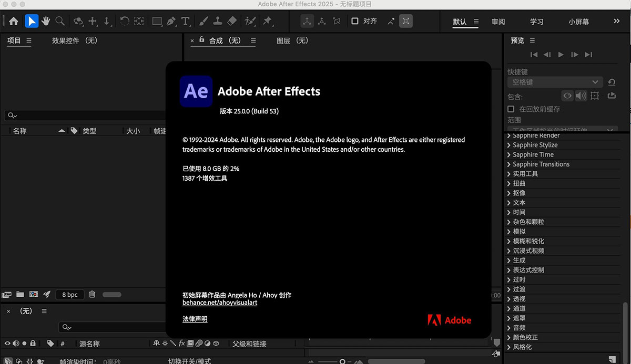Enable 在回放前缓存 checkbox

click(x=511, y=109)
